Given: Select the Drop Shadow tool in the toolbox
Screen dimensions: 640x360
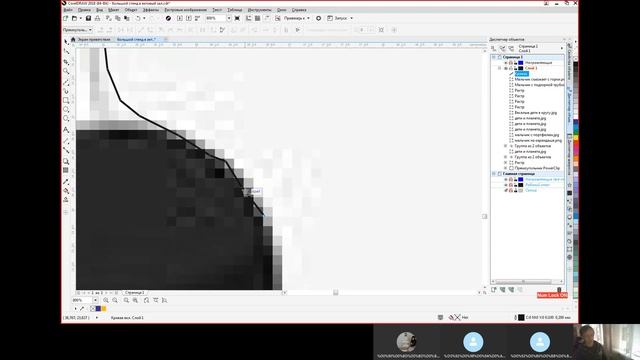Looking at the screenshot, I should tap(66, 162).
